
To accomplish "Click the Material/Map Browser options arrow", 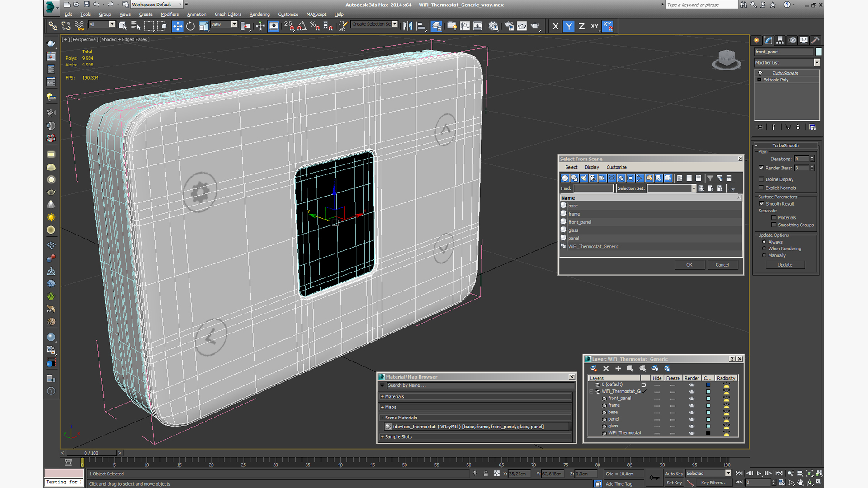I will coord(382,385).
